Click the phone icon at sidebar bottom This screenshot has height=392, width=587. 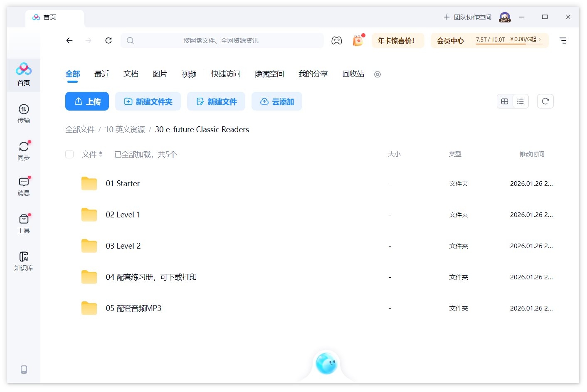pyautogui.click(x=24, y=370)
